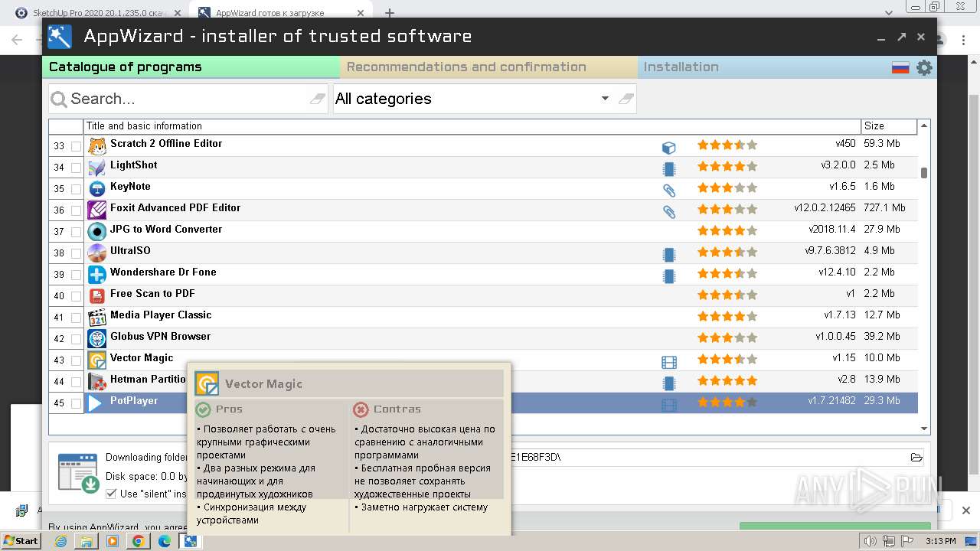Viewport: 980px width, 551px height.
Task: Switch to AppWizard browser tab
Action: [x=279, y=13]
